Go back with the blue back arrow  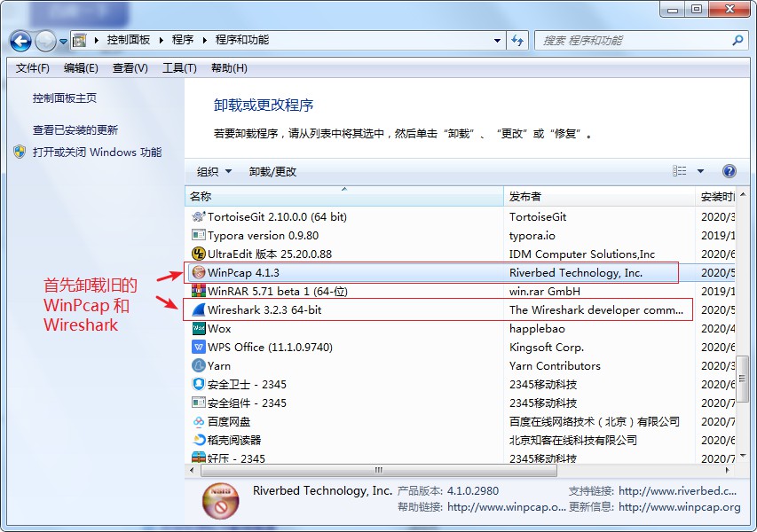click(x=20, y=41)
